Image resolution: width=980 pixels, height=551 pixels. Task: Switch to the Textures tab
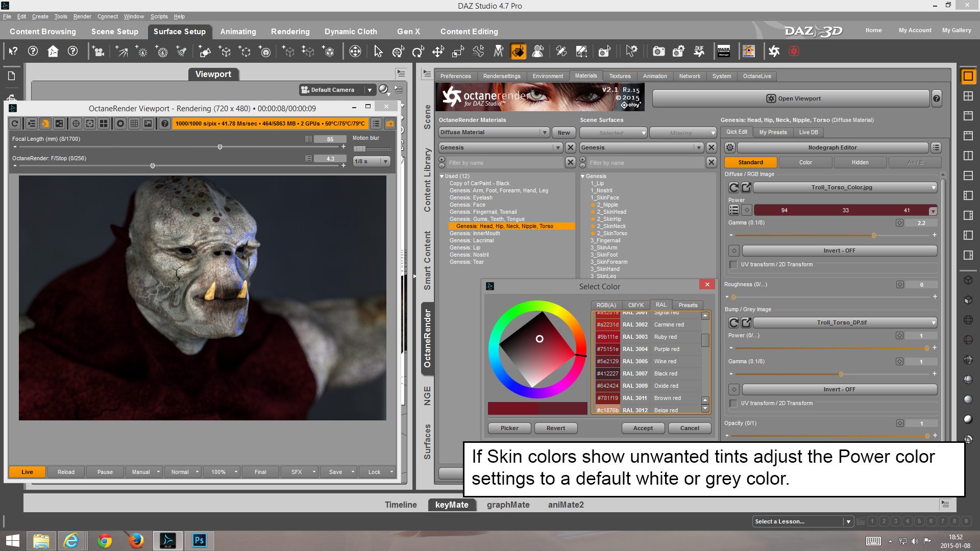pos(620,76)
